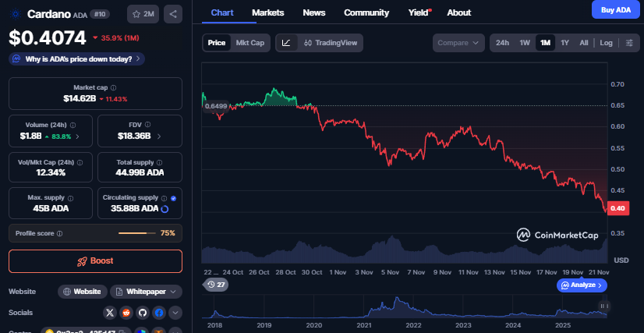This screenshot has width=644, height=333.
Task: Open Cardano GitHub social link
Action: pyautogui.click(x=143, y=313)
